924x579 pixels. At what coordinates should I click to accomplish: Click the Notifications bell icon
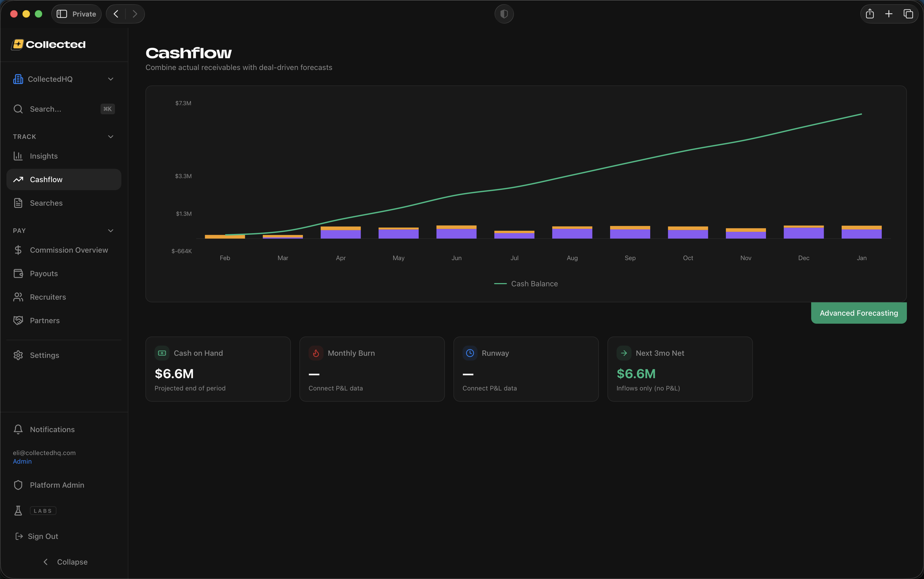tap(18, 429)
